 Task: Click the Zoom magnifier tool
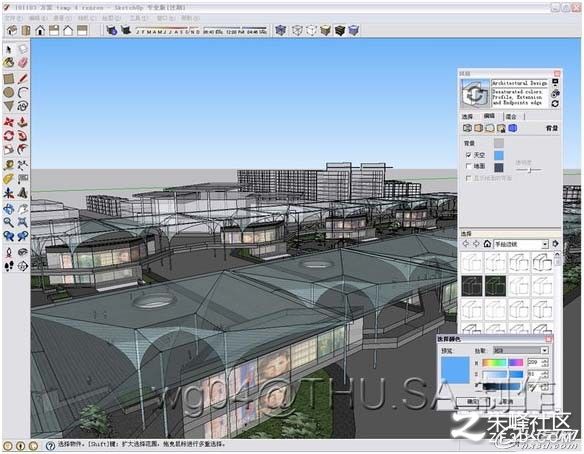pos(9,222)
